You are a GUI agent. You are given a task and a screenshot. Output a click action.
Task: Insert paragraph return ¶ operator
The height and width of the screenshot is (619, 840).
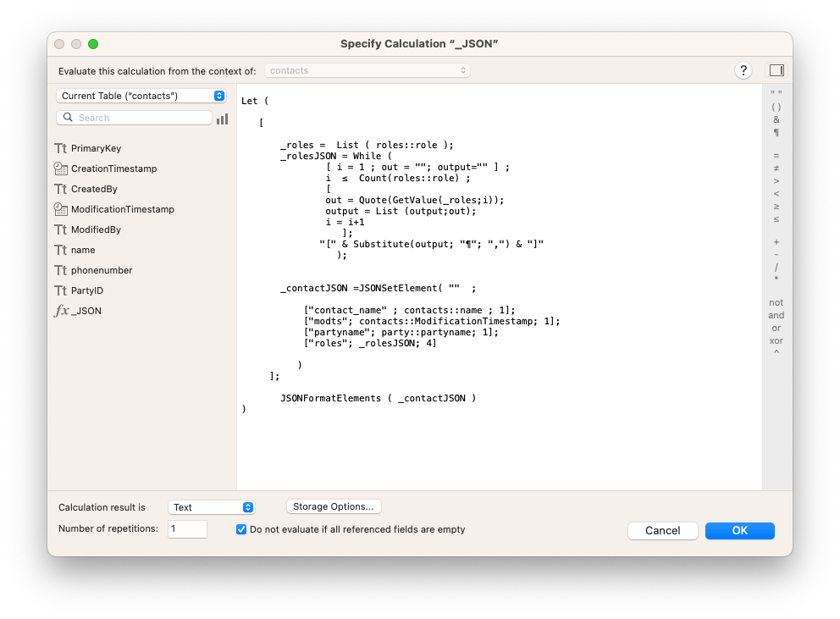(x=776, y=132)
